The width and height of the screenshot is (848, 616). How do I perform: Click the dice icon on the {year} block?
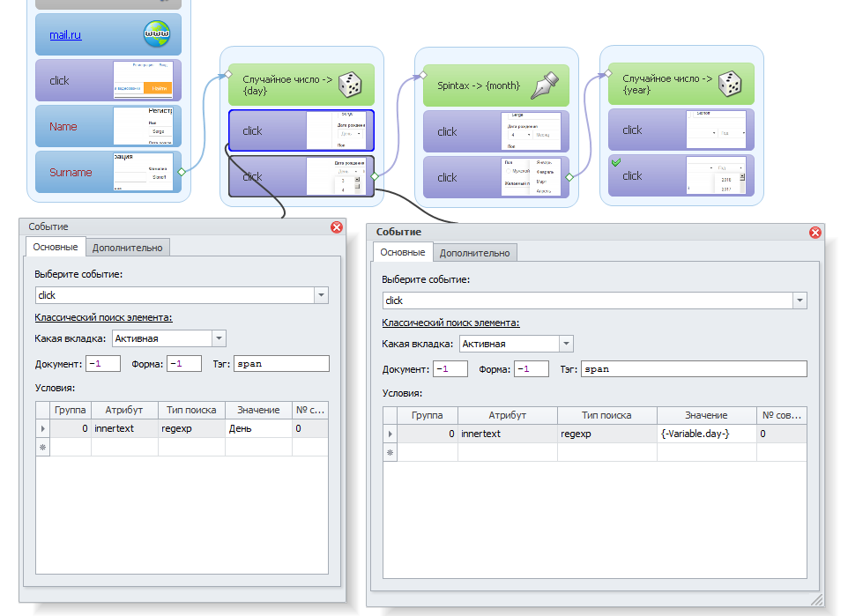[730, 84]
